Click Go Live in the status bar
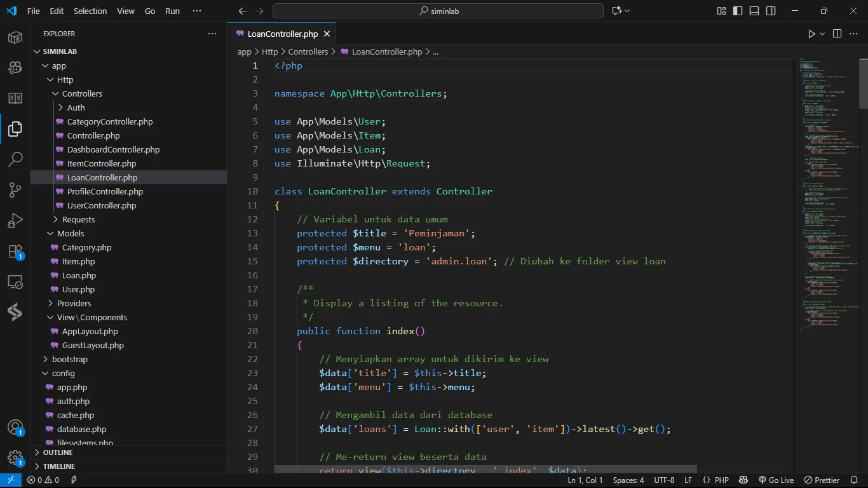This screenshot has height=488, width=868. point(776,480)
